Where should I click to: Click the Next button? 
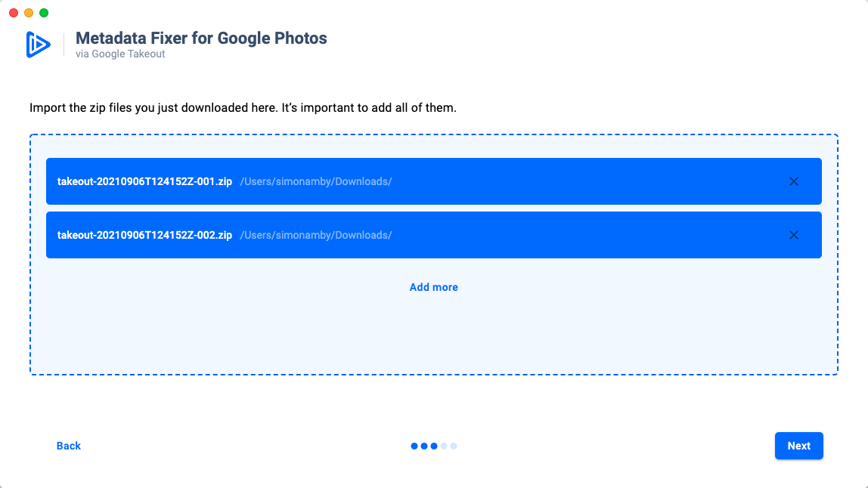(x=798, y=446)
